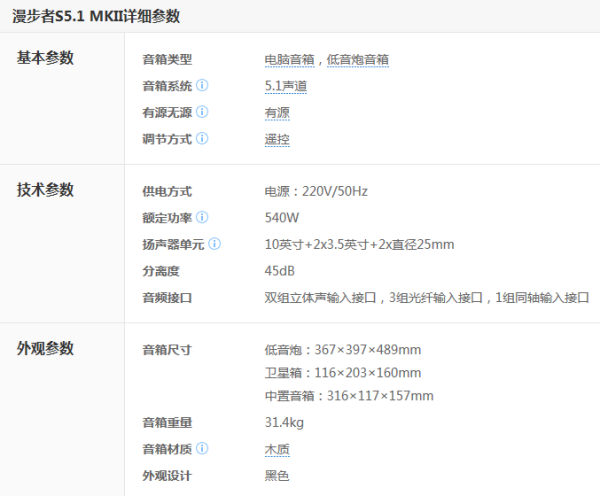Click the 调节方式 label
This screenshot has width=600, height=496.
[x=167, y=139]
